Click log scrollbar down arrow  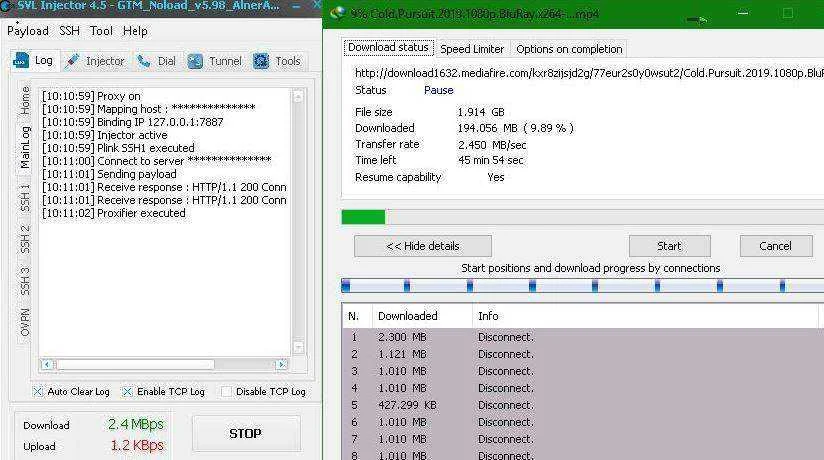pyautogui.click(x=298, y=347)
